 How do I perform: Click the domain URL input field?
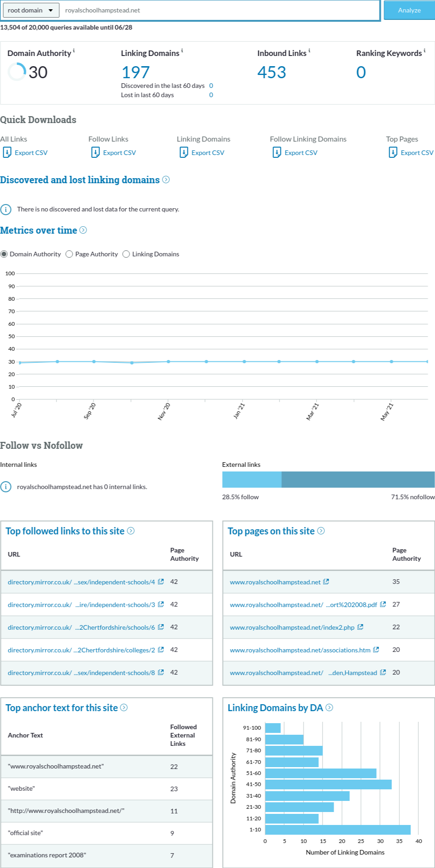click(220, 10)
